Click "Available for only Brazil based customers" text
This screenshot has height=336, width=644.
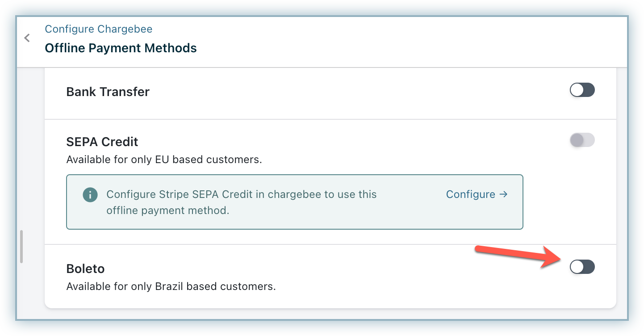(x=171, y=286)
